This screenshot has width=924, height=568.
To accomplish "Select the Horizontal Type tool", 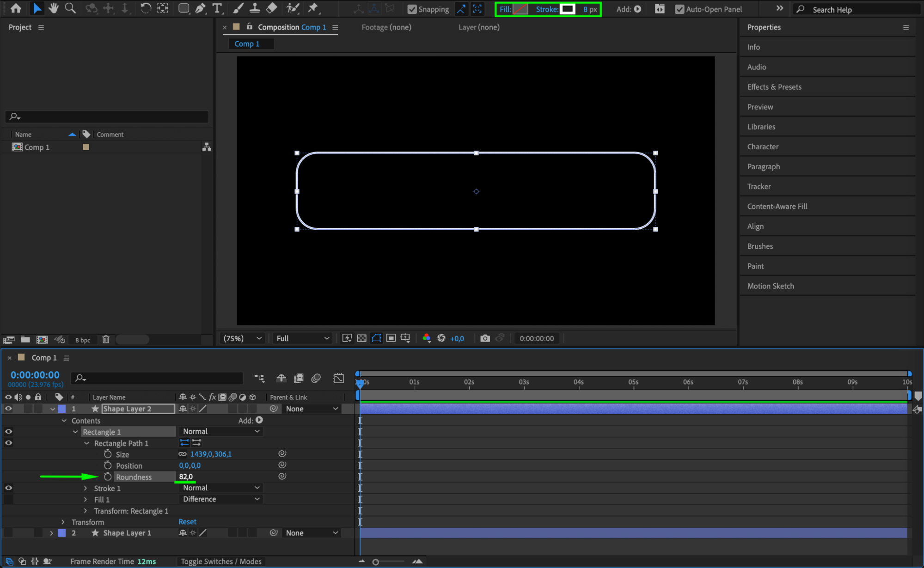I will [x=217, y=8].
